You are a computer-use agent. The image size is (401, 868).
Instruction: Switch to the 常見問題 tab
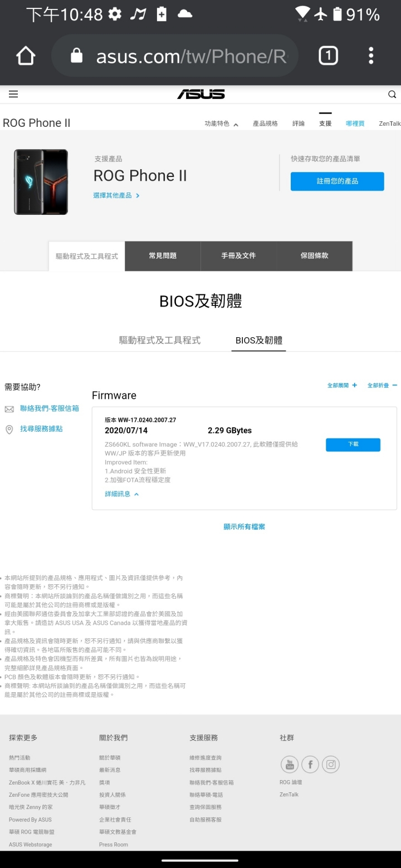click(163, 256)
